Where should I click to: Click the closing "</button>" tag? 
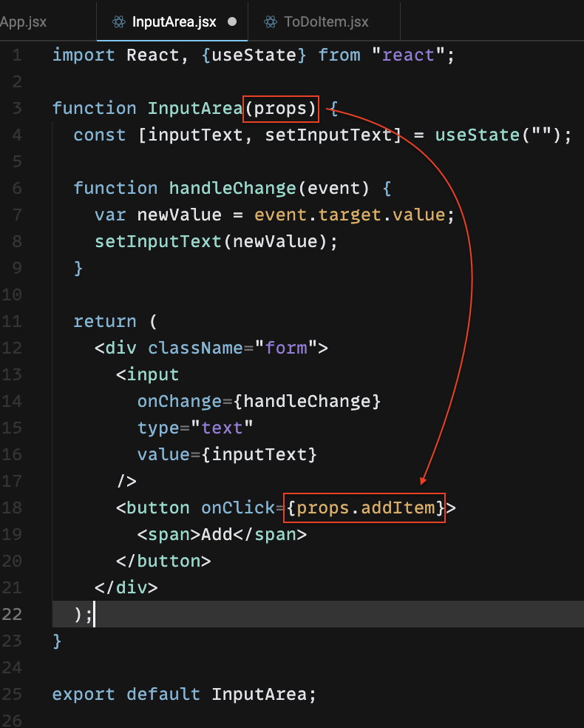(x=163, y=562)
